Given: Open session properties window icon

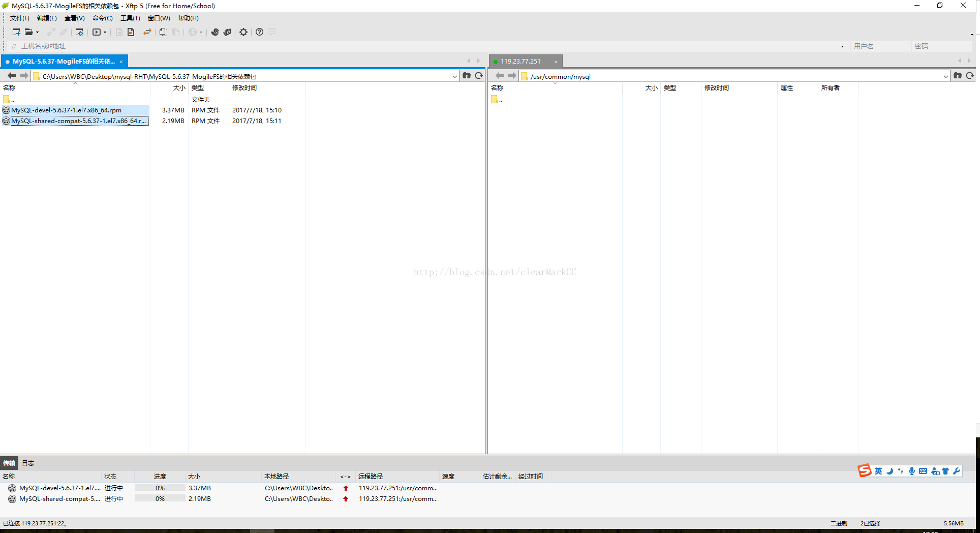Looking at the screenshot, I should pos(79,32).
